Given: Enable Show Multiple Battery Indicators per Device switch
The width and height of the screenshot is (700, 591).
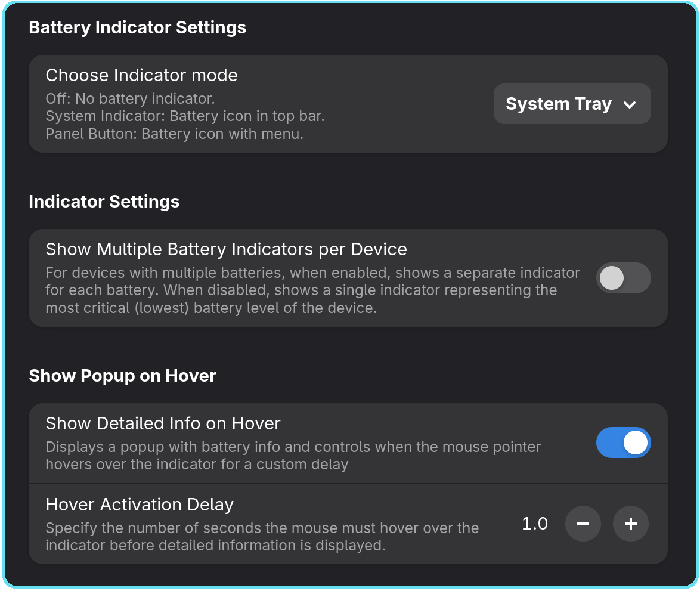Looking at the screenshot, I should coord(623,278).
